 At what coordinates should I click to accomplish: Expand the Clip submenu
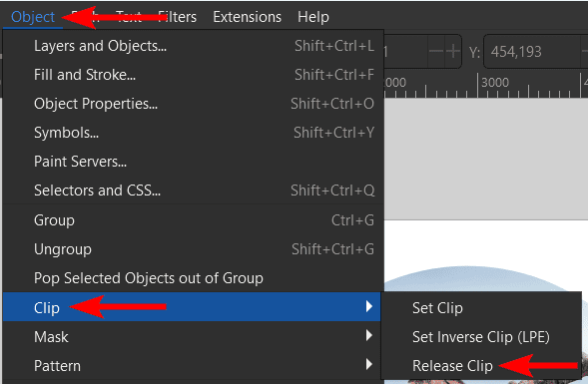(x=192, y=307)
